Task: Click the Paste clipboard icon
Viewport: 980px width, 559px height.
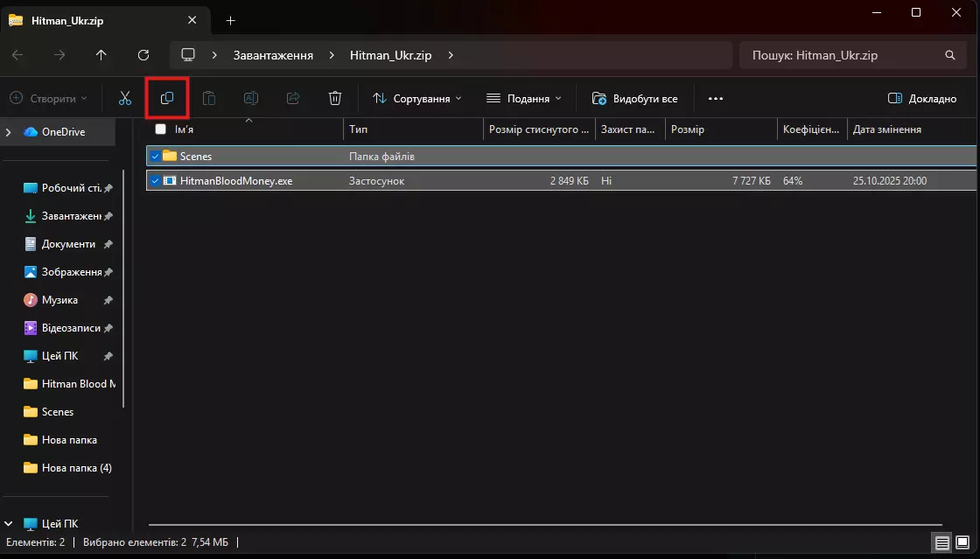Action: pyautogui.click(x=209, y=98)
